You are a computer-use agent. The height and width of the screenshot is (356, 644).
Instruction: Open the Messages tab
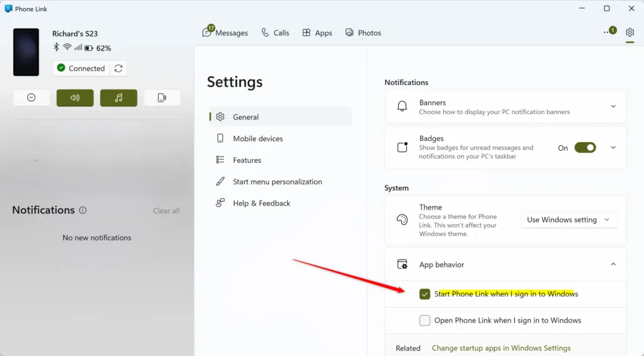click(225, 33)
